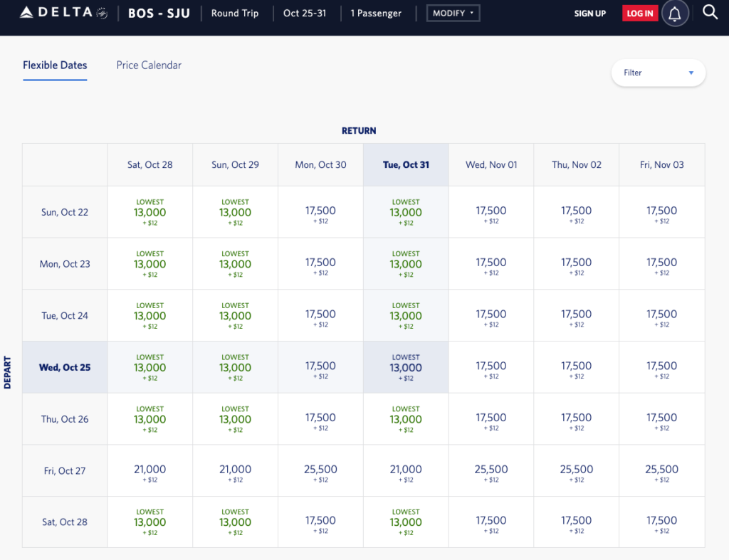Screen dimensions: 729x560
Task: Expand the Modify dropdown
Action: point(453,14)
